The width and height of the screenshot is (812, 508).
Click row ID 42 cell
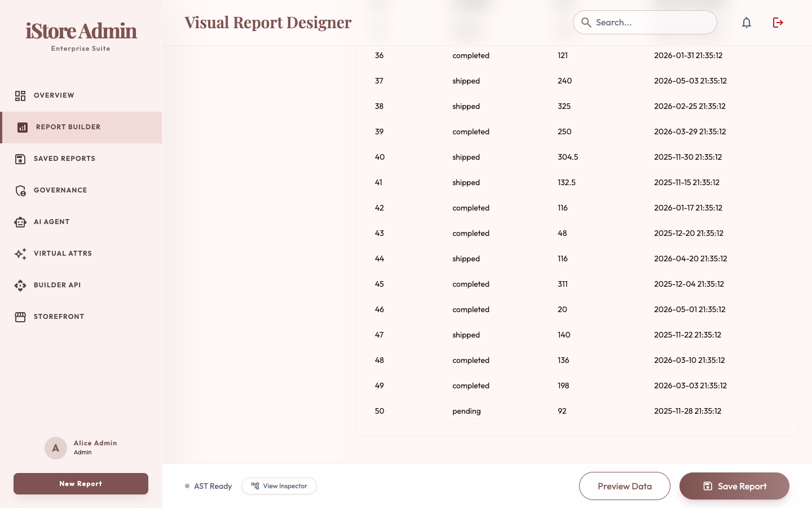379,208
